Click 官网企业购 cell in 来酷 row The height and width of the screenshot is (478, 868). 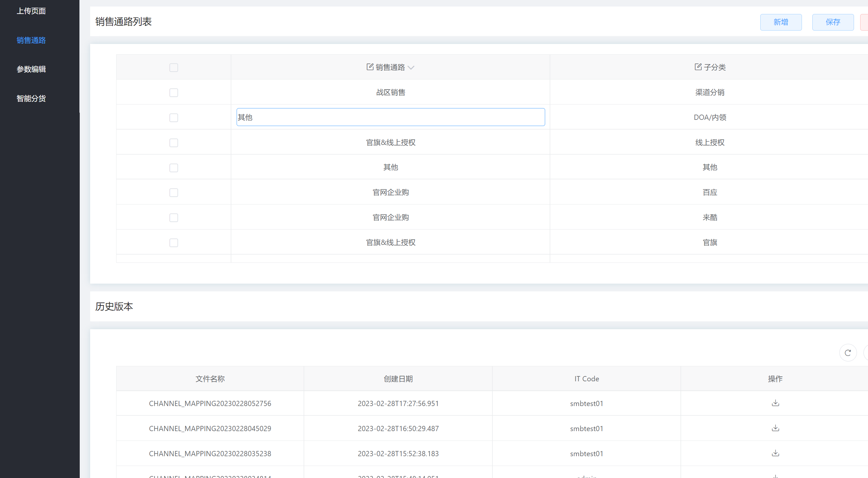point(391,217)
